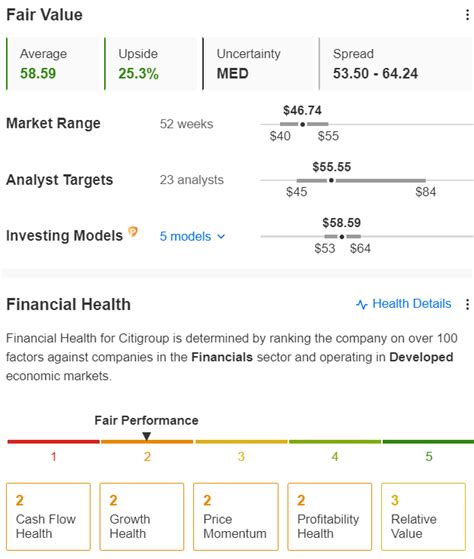Click the red score 1 bar segment

click(53, 442)
